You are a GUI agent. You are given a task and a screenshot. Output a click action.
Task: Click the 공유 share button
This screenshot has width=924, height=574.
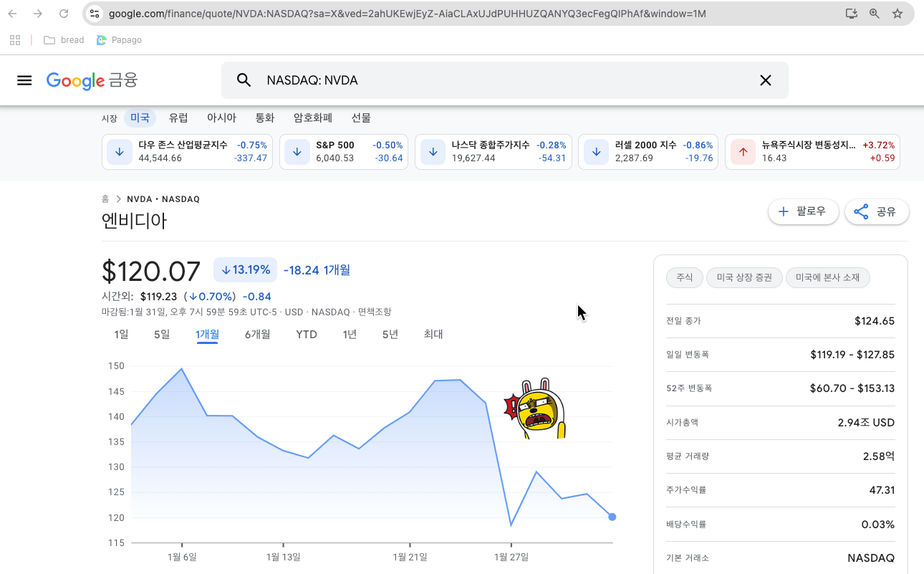point(877,211)
